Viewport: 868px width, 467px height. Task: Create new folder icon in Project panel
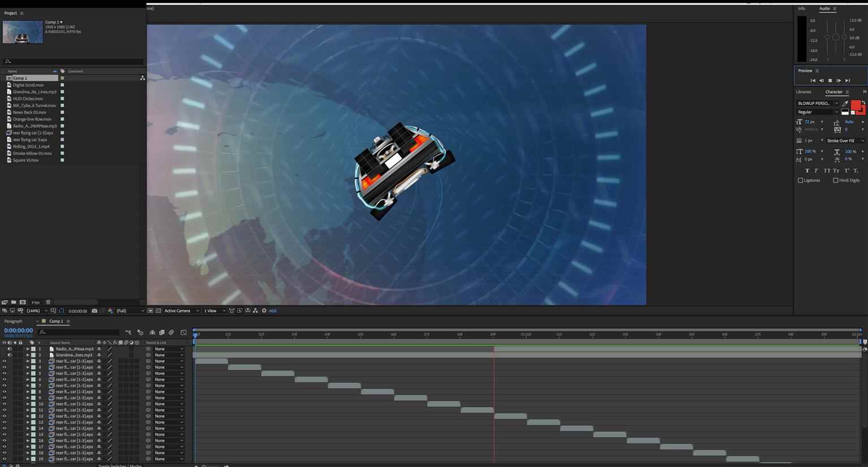coord(14,302)
